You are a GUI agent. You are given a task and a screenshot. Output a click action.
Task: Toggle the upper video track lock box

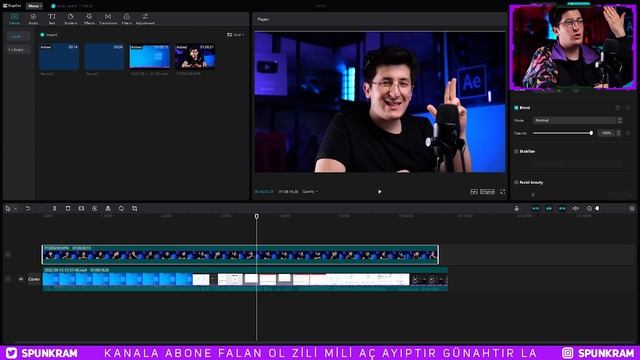click(x=8, y=255)
